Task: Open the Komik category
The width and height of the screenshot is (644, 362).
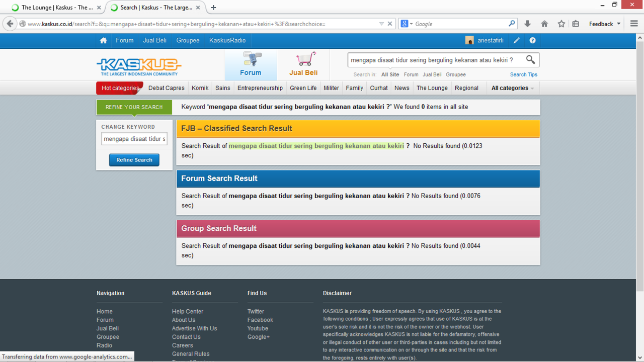Action: click(200, 88)
